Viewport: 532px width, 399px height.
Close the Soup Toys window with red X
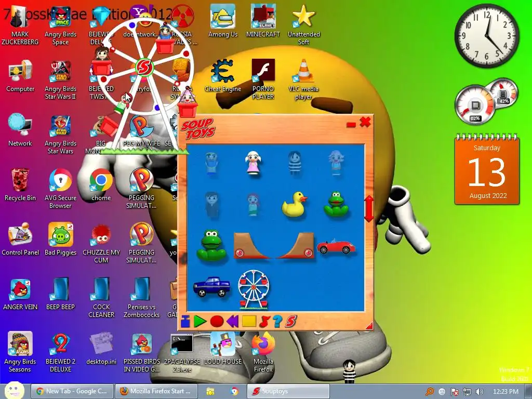(365, 122)
